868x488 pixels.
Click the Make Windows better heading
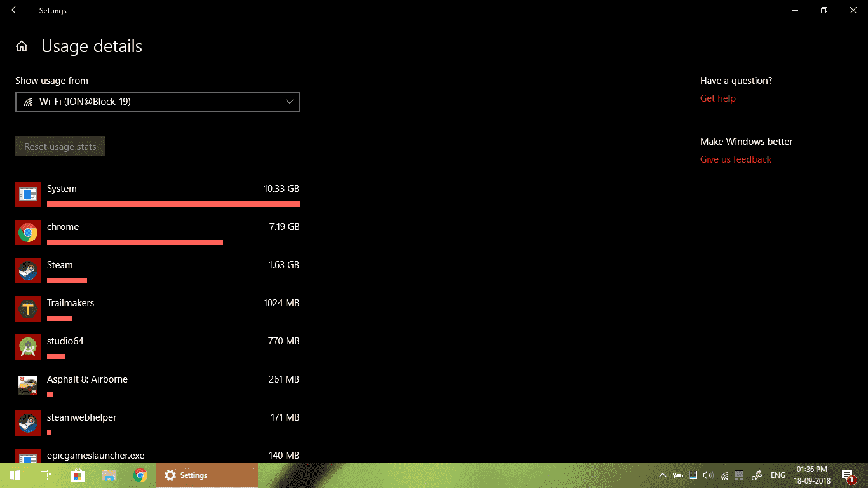[x=747, y=142]
